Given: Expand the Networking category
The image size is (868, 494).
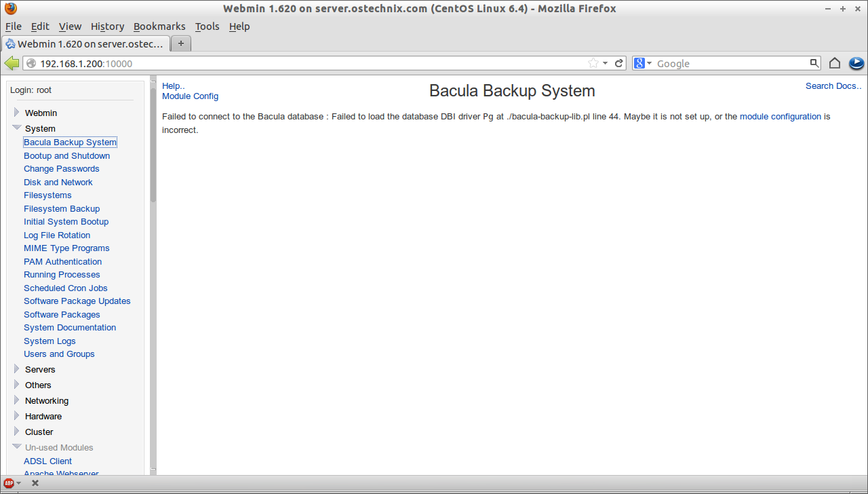Looking at the screenshot, I should click(17, 400).
